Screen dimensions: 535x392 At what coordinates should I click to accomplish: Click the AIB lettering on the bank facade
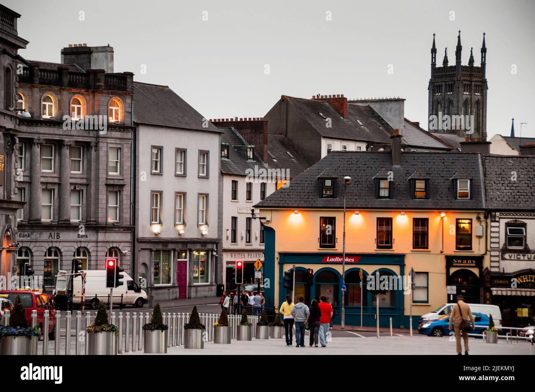tap(54, 236)
